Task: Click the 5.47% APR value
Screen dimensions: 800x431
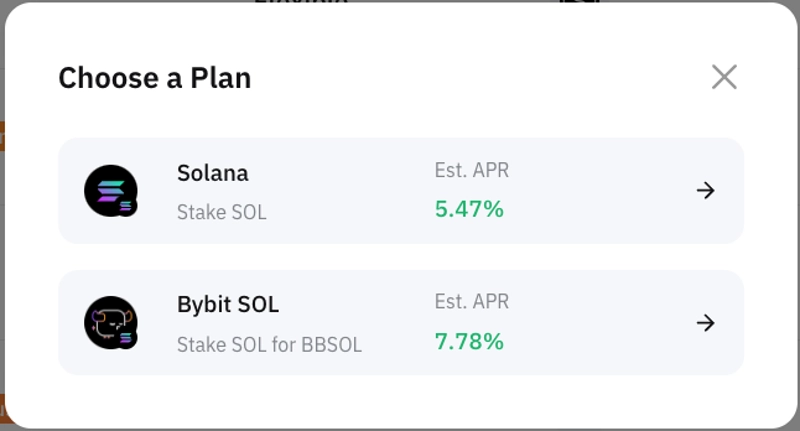Action: coord(469,209)
